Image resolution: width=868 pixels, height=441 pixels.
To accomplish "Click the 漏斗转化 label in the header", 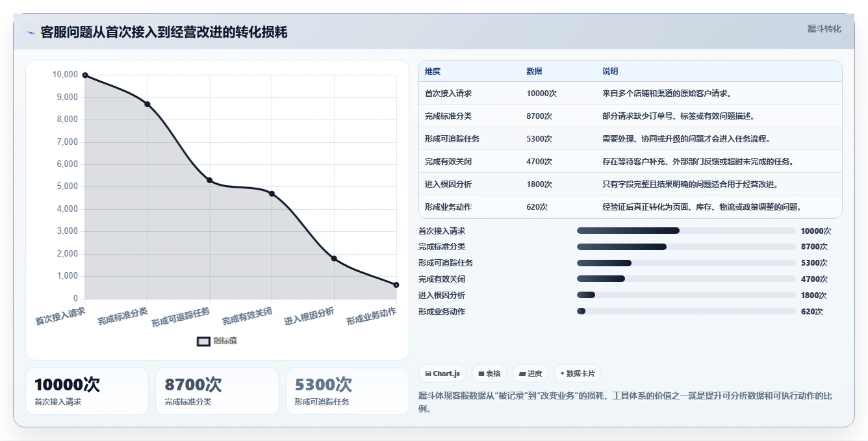I will [824, 29].
